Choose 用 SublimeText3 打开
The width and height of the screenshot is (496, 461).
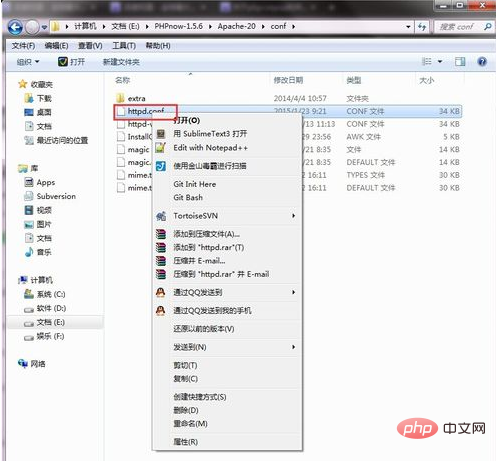[x=210, y=134]
